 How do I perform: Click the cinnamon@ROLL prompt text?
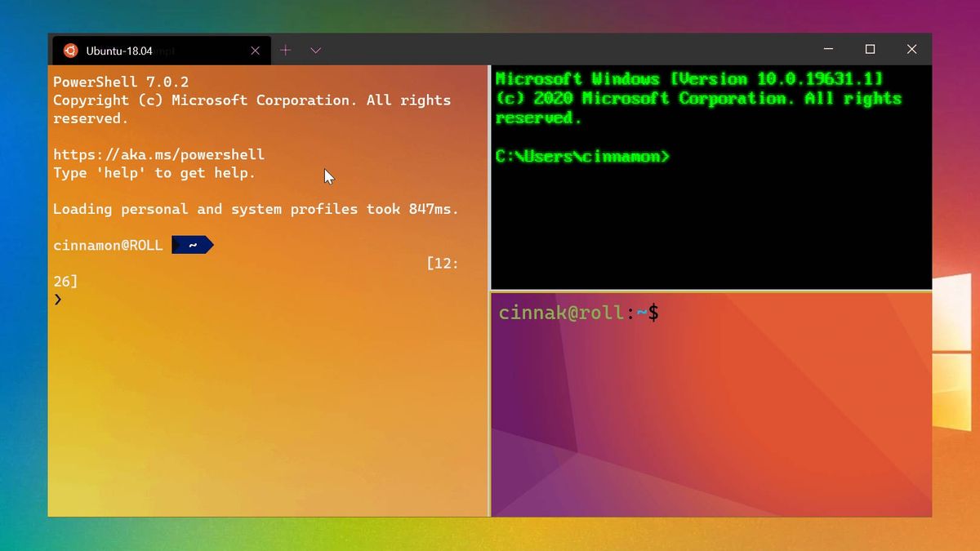108,245
